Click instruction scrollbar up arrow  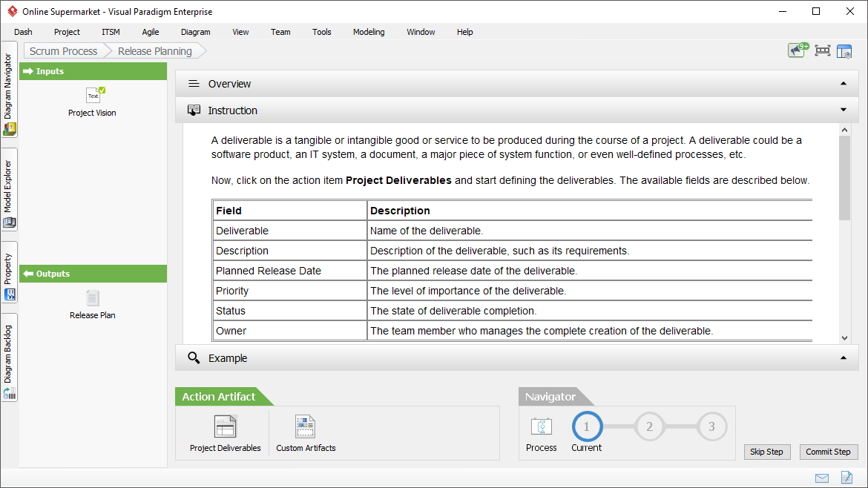click(x=844, y=130)
